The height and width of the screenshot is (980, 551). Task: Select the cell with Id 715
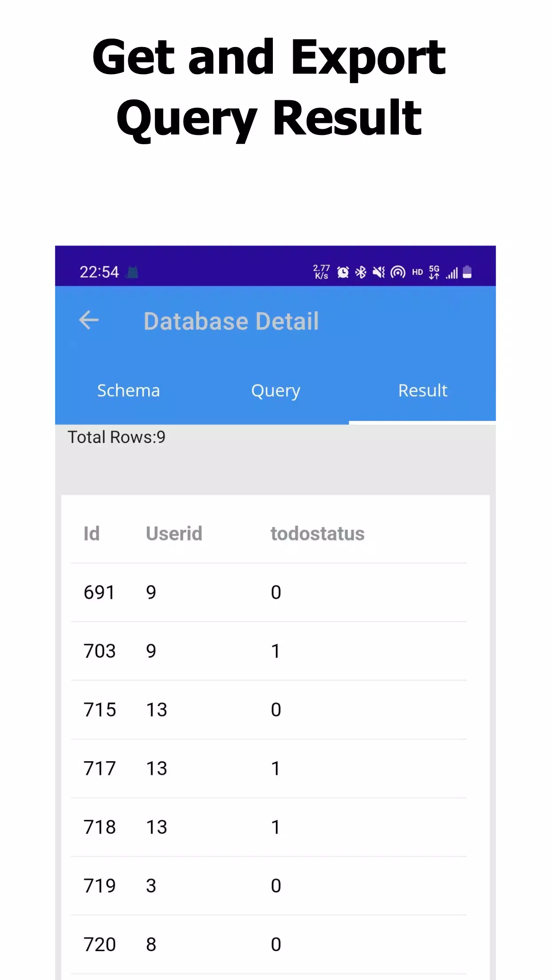point(100,710)
